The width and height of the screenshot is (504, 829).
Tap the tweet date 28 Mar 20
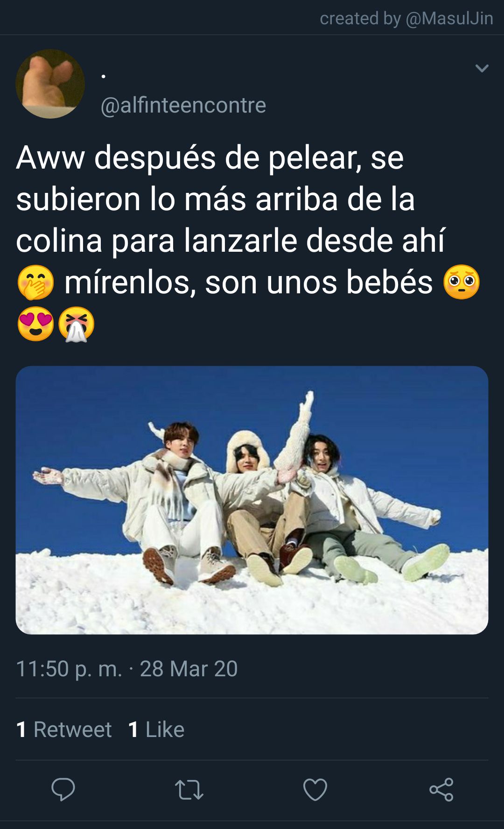point(189,669)
